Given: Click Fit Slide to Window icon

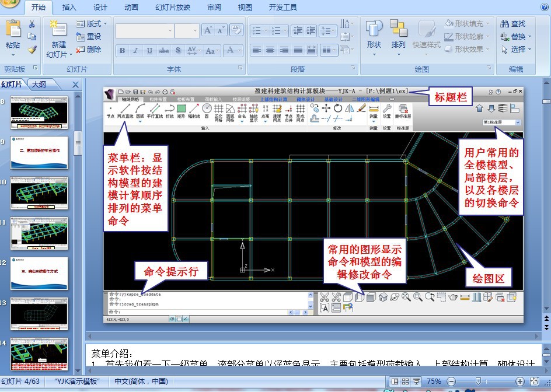Looking at the screenshot, I should pos(534,381).
